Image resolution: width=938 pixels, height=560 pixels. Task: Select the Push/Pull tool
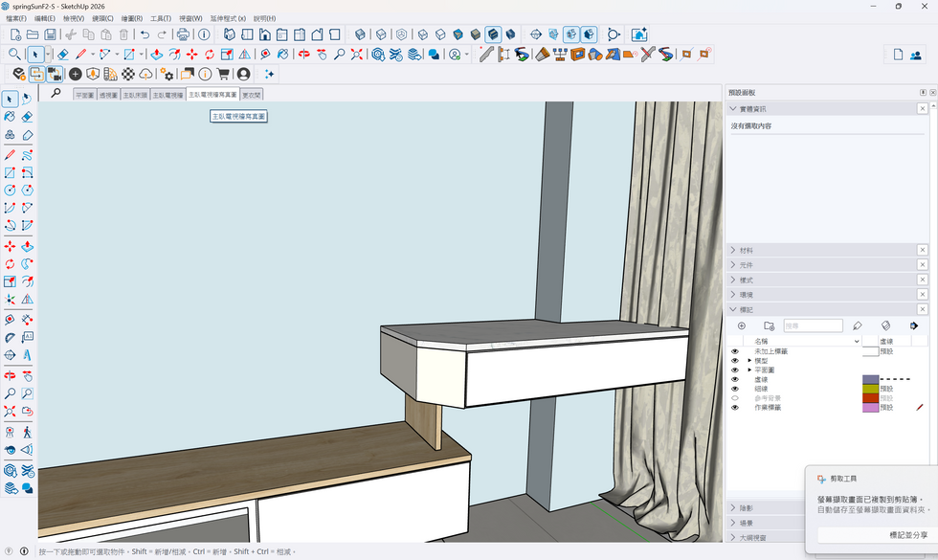pos(156,55)
